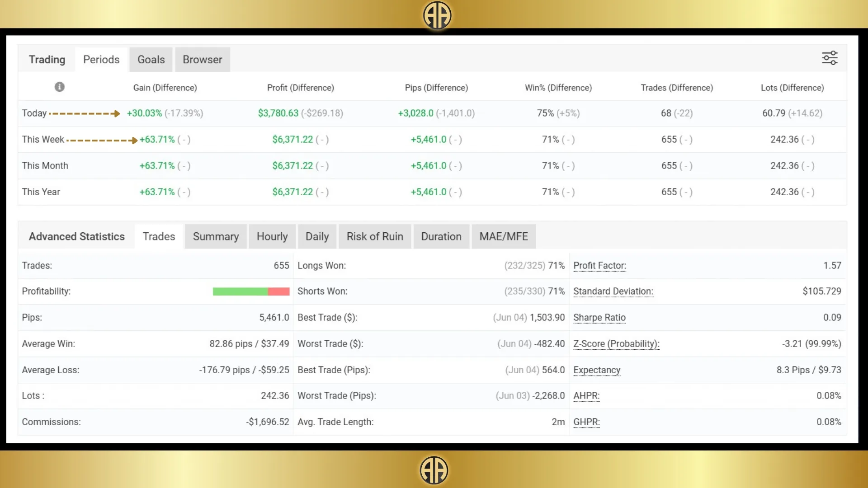The width and height of the screenshot is (868, 488).
Task: Click the Average Win value 82.86 pips
Action: pos(231,344)
